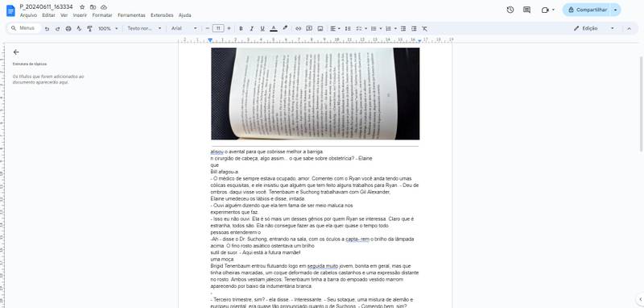
Task: Open the Inserir menu
Action: (80, 15)
